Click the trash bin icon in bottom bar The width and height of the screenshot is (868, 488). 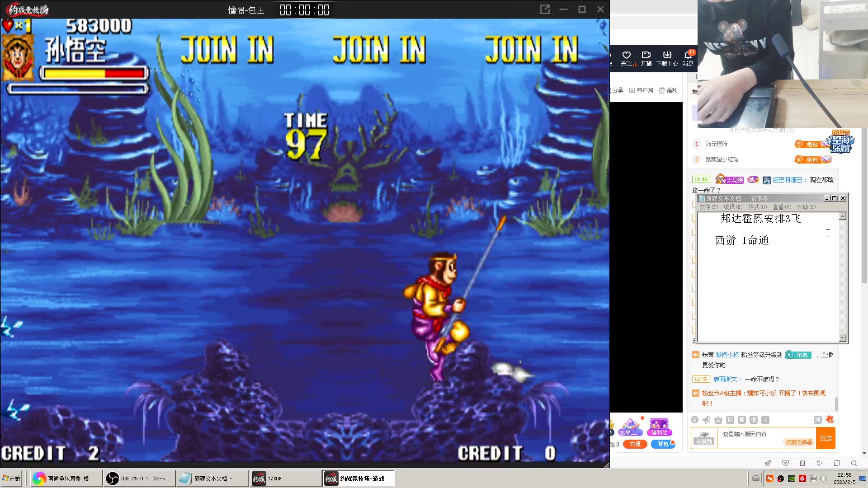[x=802, y=463]
